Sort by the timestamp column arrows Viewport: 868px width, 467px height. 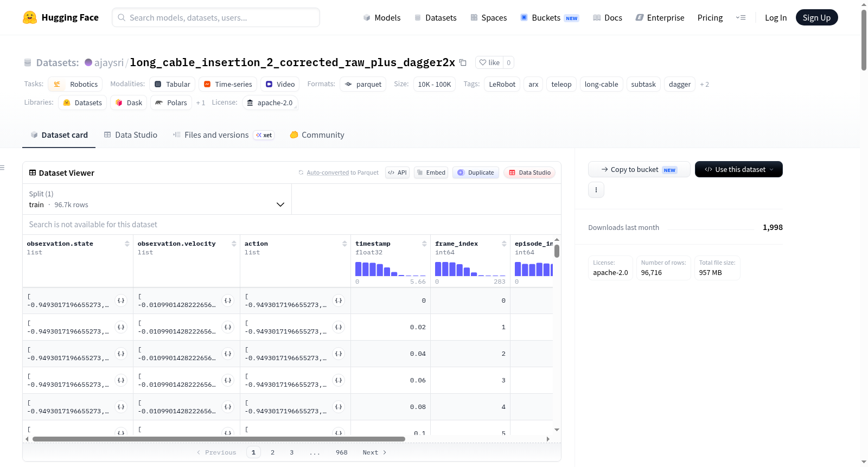[424, 244]
